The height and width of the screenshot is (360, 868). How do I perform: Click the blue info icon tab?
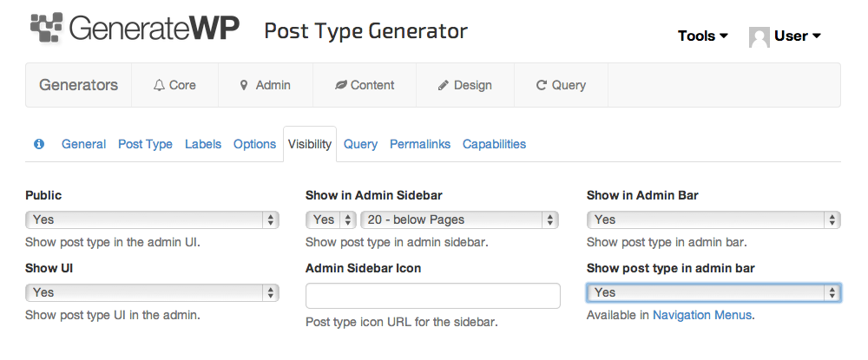pos(39,144)
